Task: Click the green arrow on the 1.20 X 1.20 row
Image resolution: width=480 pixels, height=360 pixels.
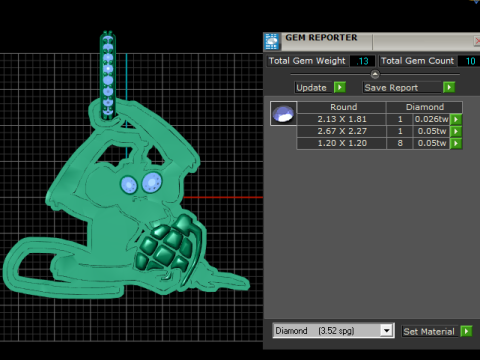Action: click(456, 143)
